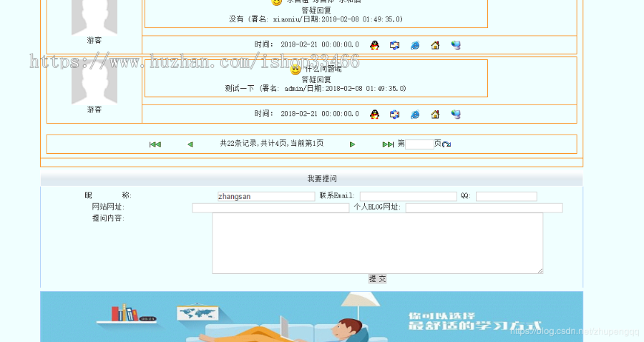The height and width of the screenshot is (342, 644).
Task: Go to previous page of records
Action: (x=190, y=144)
